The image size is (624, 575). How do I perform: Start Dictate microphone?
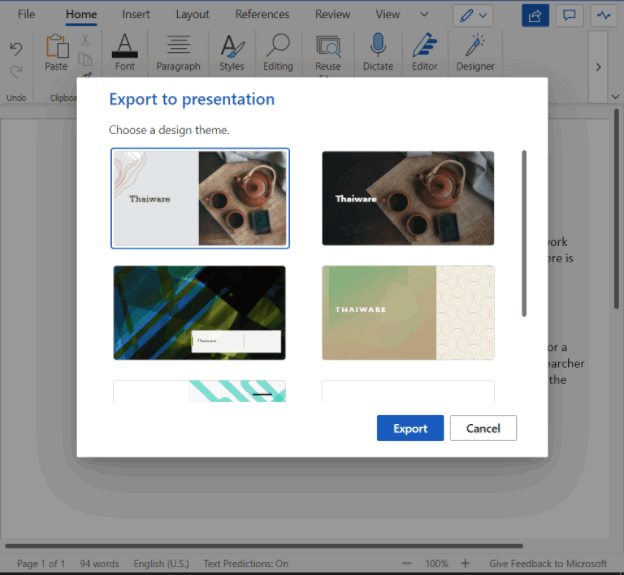click(378, 53)
